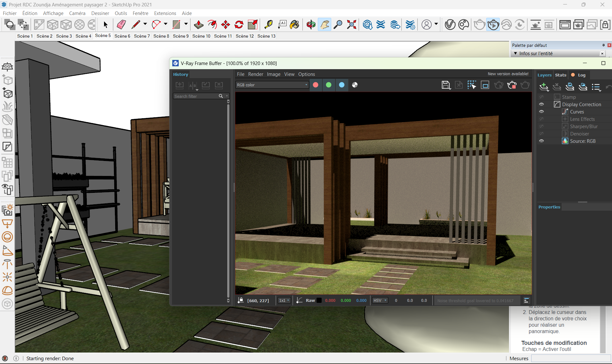Screen dimensions: 612x364
Task: Enable region render in V-Ray Frame Buffer
Action: pyautogui.click(x=485, y=85)
